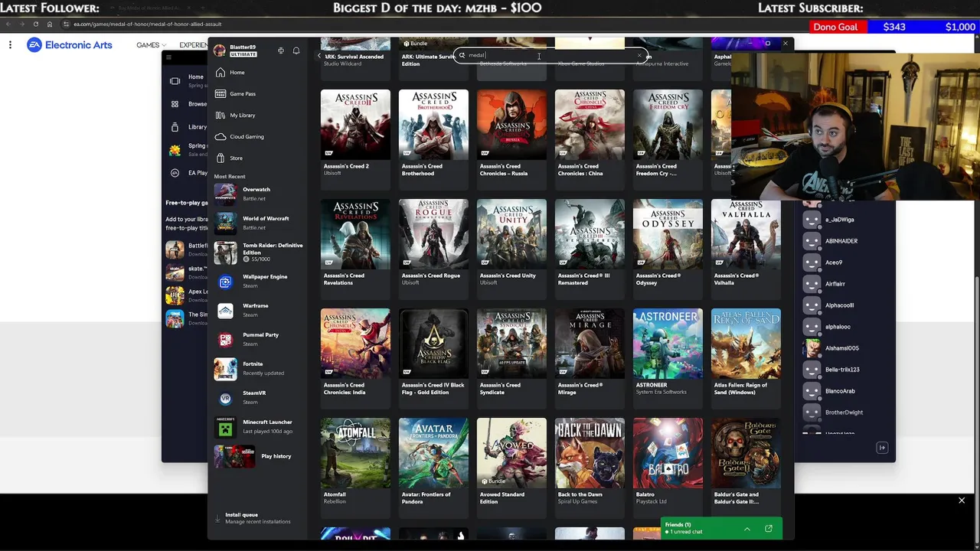Click the devices icon next to the bell
This screenshot has height=551, width=980.
click(x=281, y=51)
